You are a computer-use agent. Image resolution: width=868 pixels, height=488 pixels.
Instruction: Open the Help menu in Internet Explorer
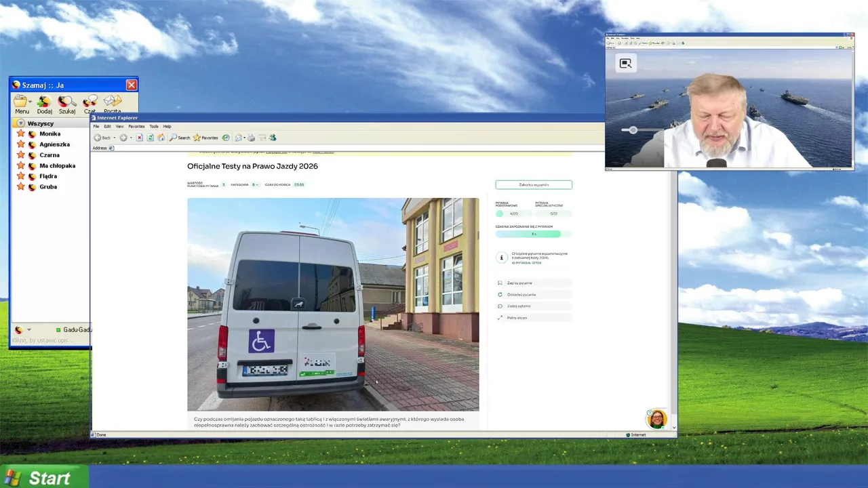(x=167, y=126)
